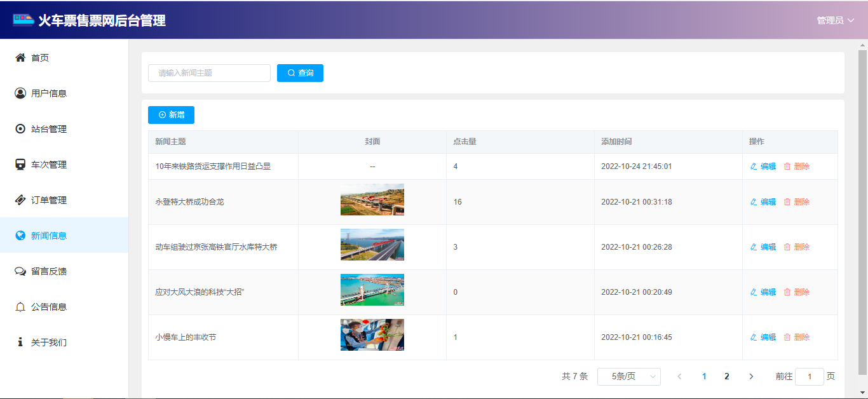This screenshot has width=868, height=399.
Task: Click the 站台管理 target icon
Action: click(20, 129)
